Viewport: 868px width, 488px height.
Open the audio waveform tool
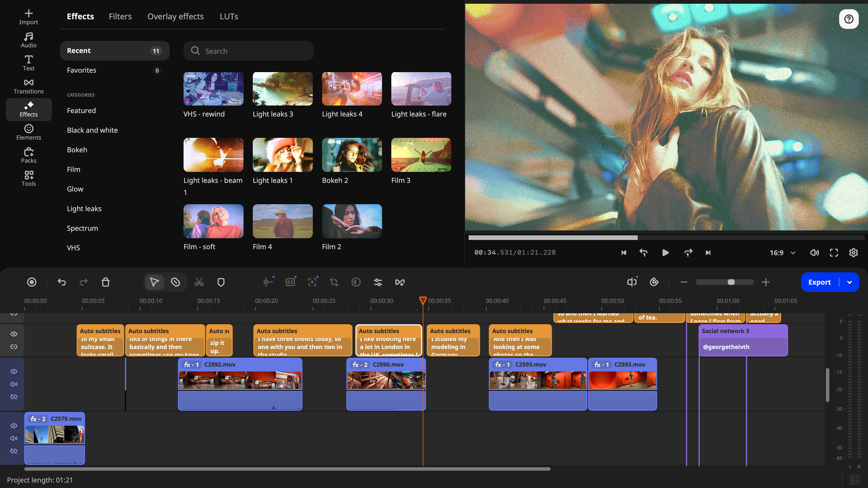click(x=268, y=282)
